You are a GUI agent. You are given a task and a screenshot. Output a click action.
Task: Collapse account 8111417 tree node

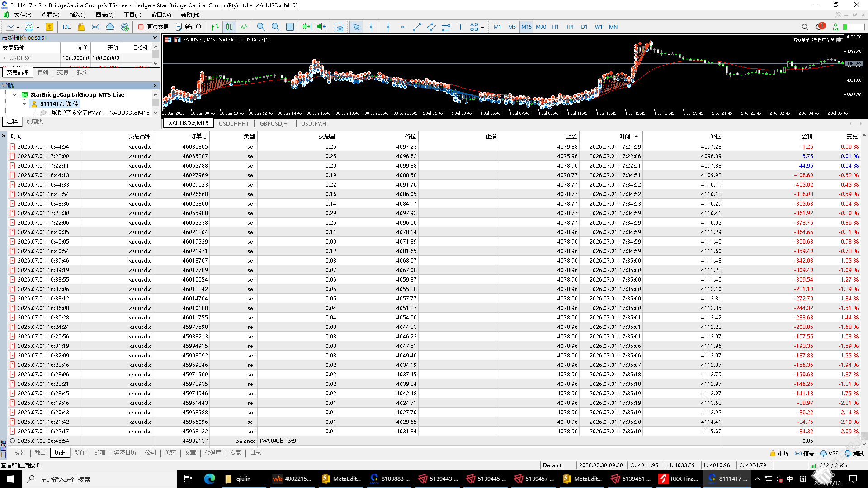(x=24, y=103)
